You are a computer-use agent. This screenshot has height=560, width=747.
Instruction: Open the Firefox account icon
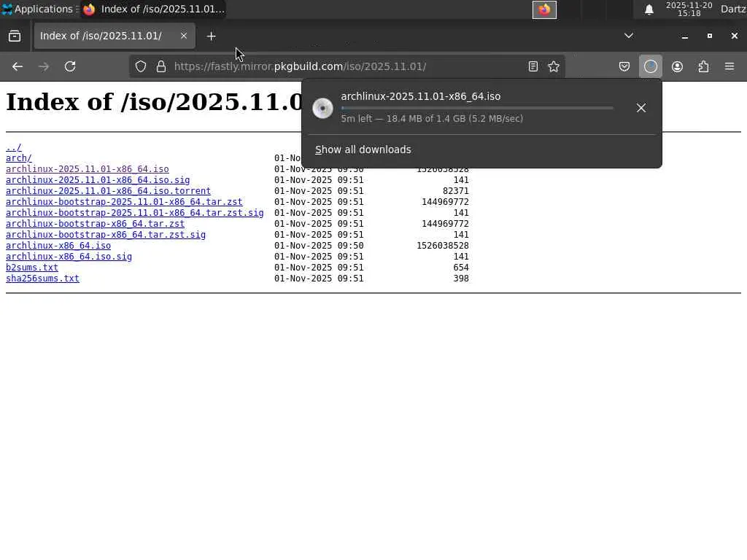[x=677, y=66]
